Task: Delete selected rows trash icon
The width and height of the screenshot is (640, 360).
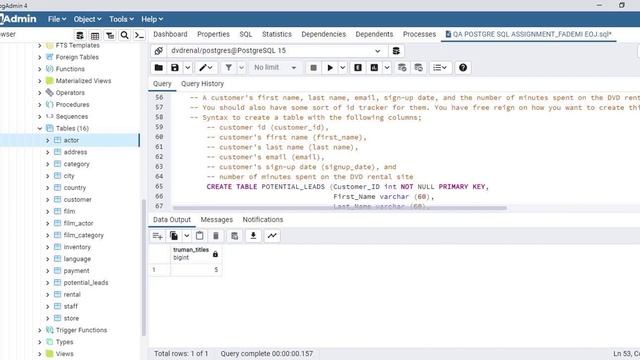Action: (x=216, y=236)
